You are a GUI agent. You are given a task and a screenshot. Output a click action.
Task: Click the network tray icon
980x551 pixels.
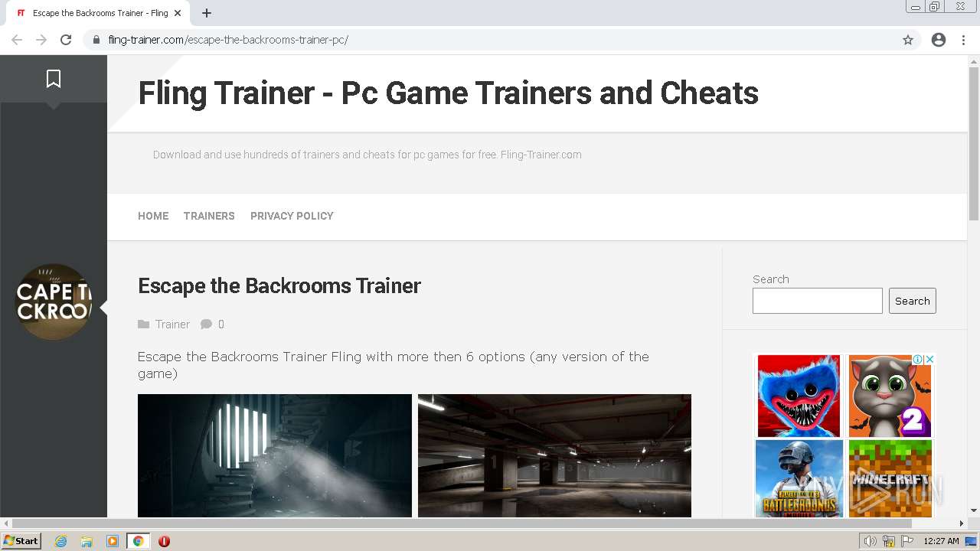(889, 541)
